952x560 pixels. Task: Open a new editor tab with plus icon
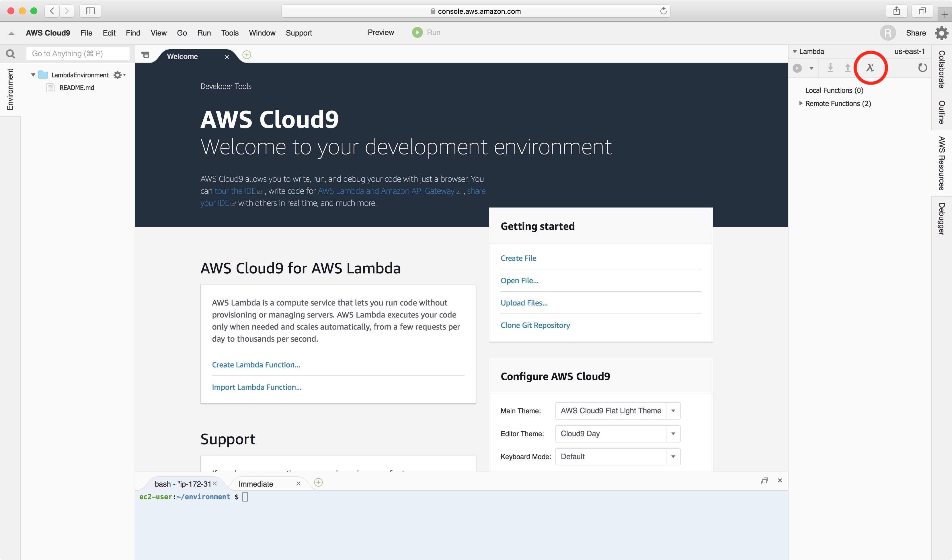pos(247,55)
